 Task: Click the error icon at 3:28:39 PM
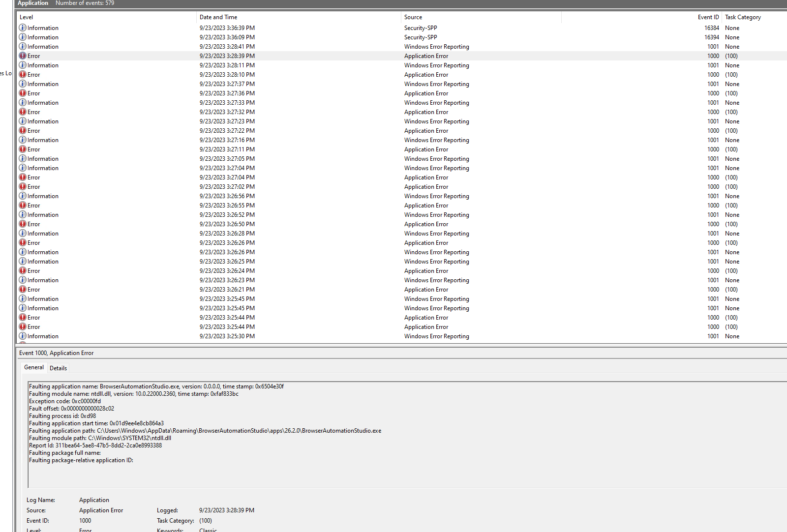click(x=23, y=56)
